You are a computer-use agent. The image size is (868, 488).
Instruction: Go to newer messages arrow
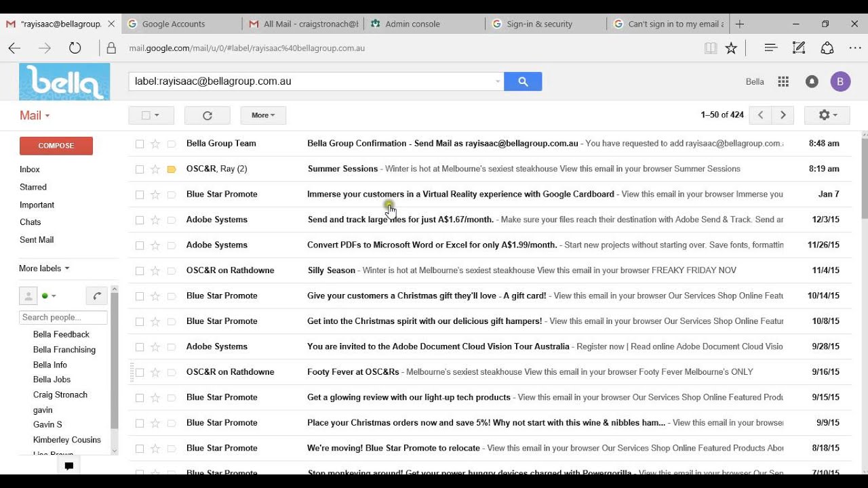click(760, 115)
